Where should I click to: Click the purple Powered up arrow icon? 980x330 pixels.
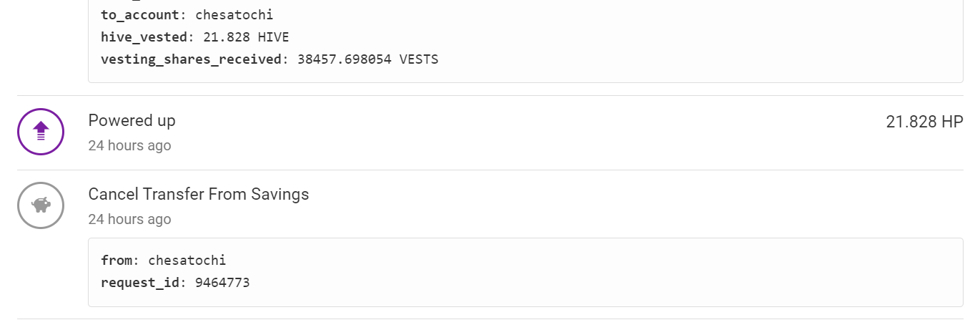tap(41, 132)
